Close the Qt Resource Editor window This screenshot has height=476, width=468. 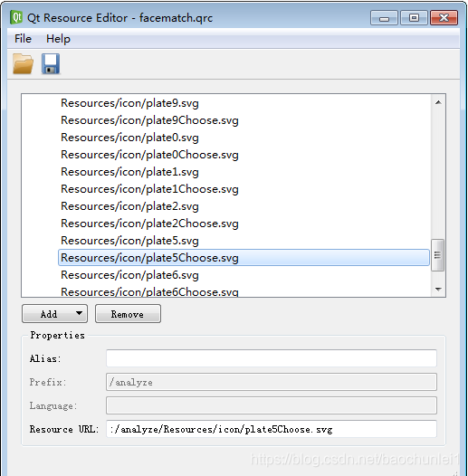(444, 18)
